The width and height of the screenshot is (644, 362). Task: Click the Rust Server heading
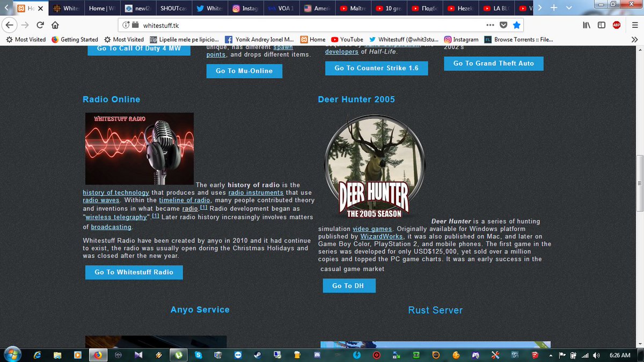[x=435, y=310]
